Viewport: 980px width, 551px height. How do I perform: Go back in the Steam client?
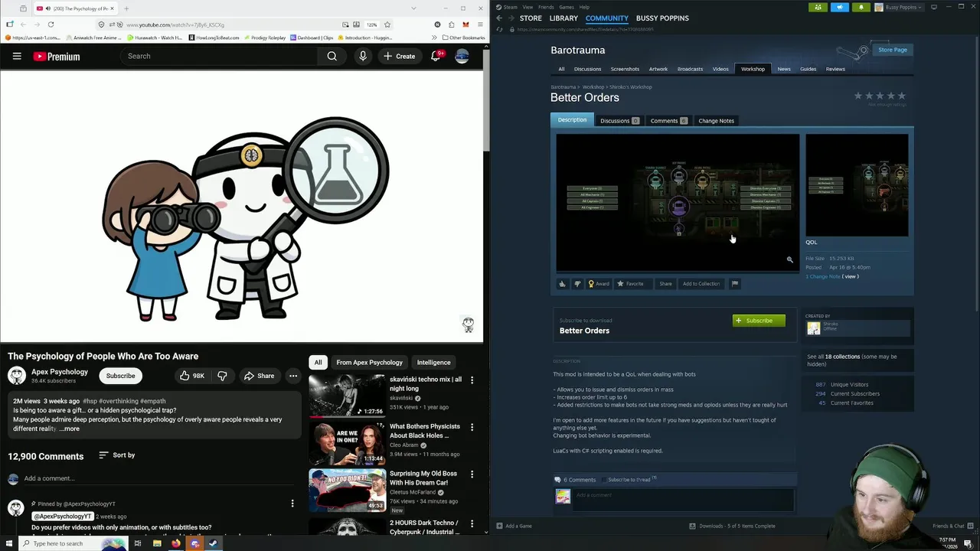(499, 18)
